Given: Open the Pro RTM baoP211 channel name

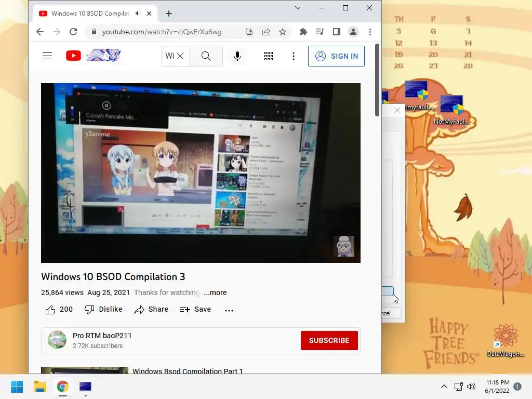Looking at the screenshot, I should 102,336.
